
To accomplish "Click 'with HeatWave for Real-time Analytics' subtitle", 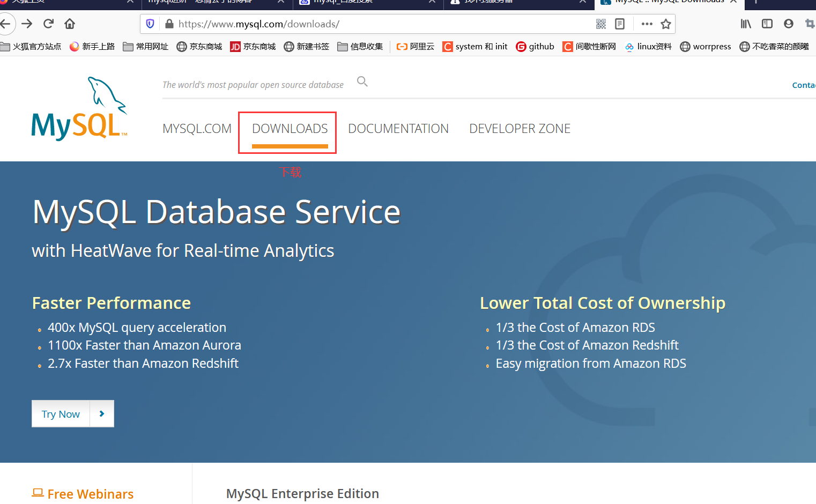I will (x=183, y=250).
